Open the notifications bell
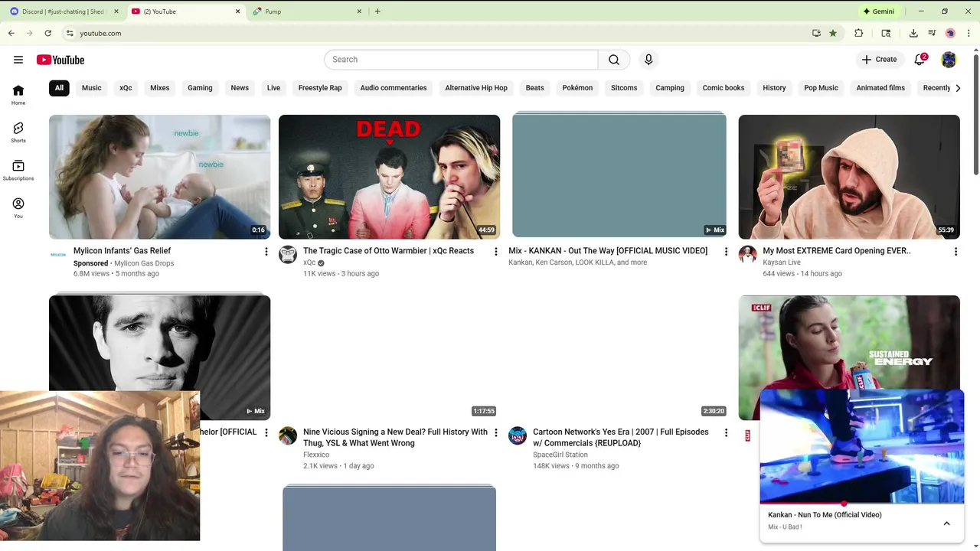Screen dimensions: 980x551 click(x=920, y=60)
